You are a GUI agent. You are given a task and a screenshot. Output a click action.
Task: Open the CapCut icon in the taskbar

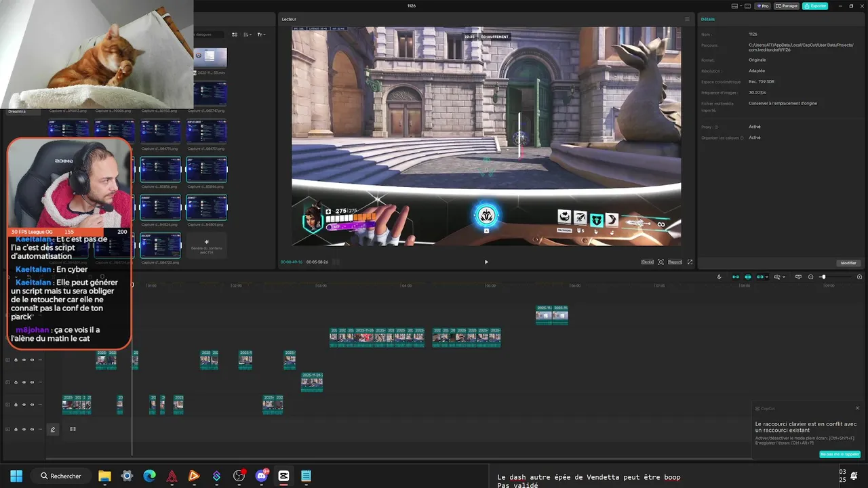(283, 476)
